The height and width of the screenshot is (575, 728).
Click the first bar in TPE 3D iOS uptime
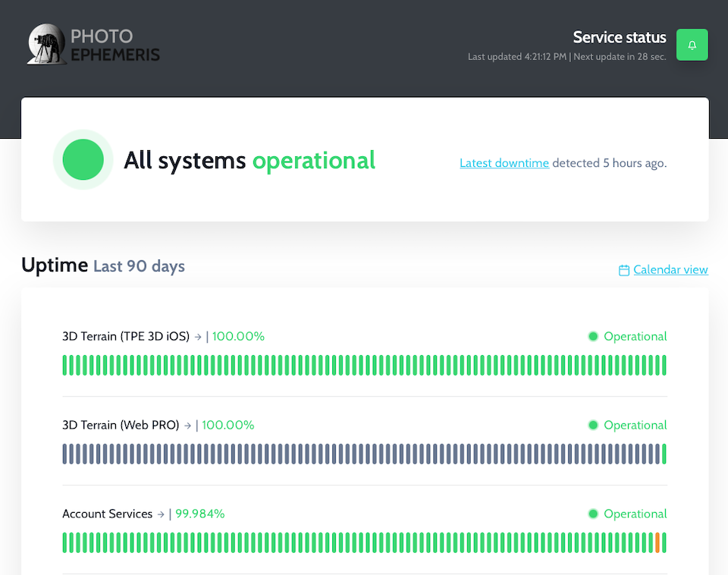(64, 365)
